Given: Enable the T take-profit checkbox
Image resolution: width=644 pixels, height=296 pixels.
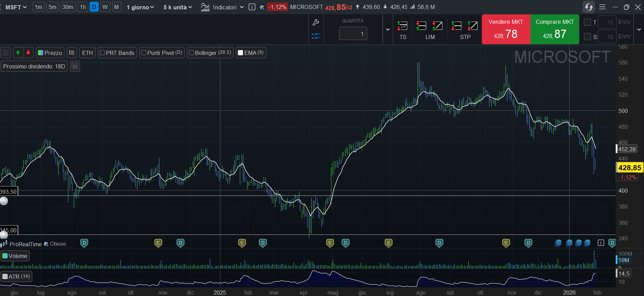Looking at the screenshot, I should pyautogui.click(x=587, y=22).
